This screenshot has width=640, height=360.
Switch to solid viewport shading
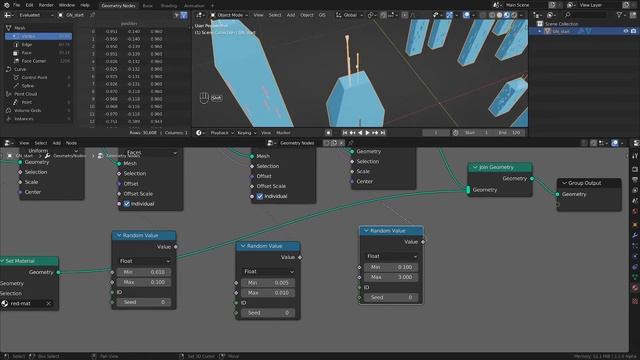(499, 15)
